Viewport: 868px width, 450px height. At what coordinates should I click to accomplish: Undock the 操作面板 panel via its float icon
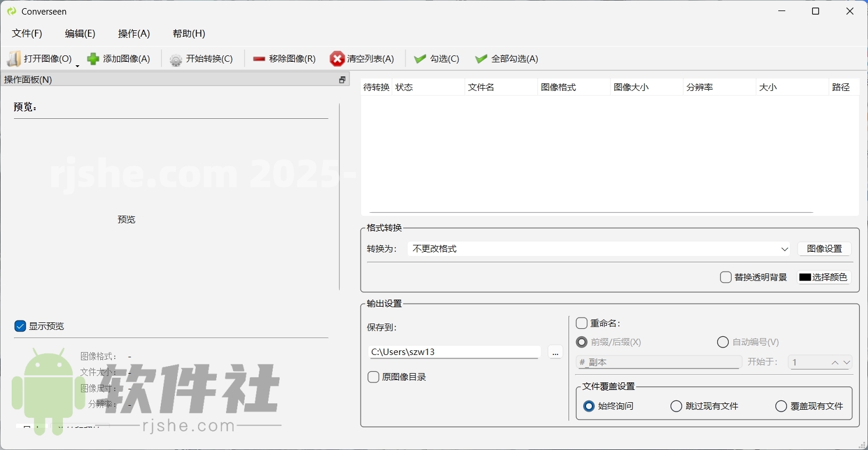pos(342,79)
